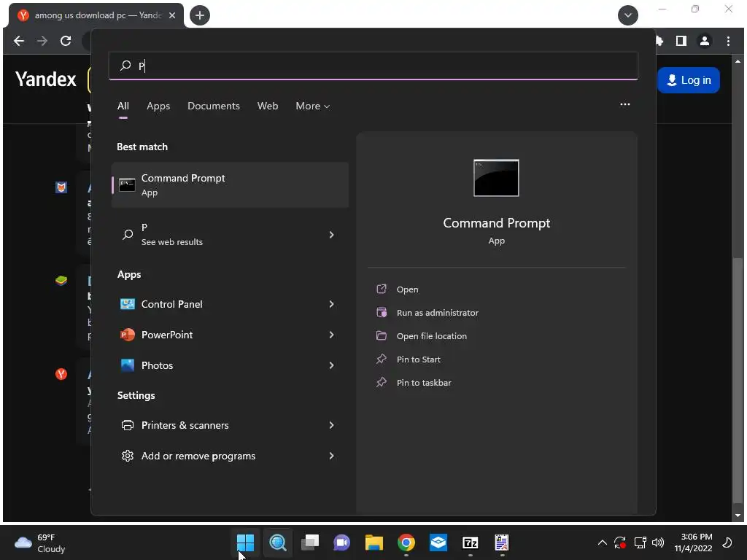Click the search text box containing P
Viewport: 747px width, 560px height.
tap(373, 66)
